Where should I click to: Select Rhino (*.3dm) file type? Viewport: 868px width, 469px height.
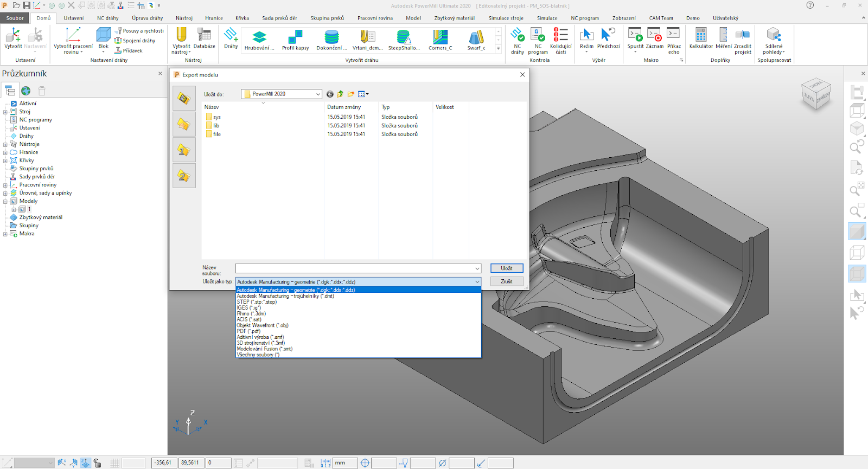tap(359, 313)
